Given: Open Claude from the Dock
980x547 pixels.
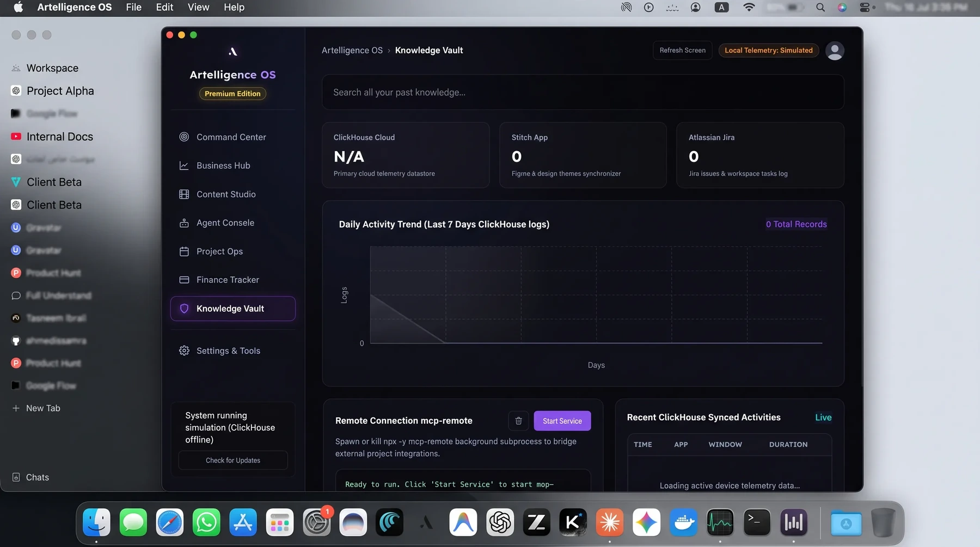Looking at the screenshot, I should click(610, 523).
